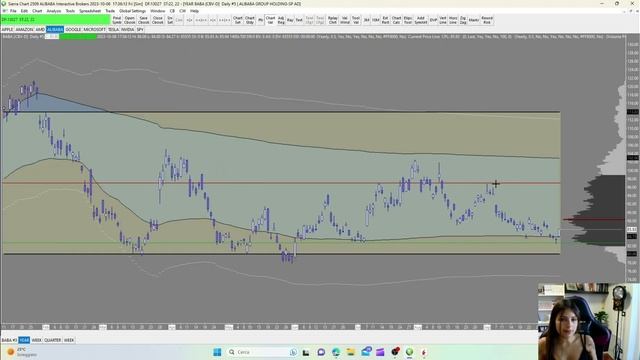Select the Zig Zag drawing tool

[463, 20]
